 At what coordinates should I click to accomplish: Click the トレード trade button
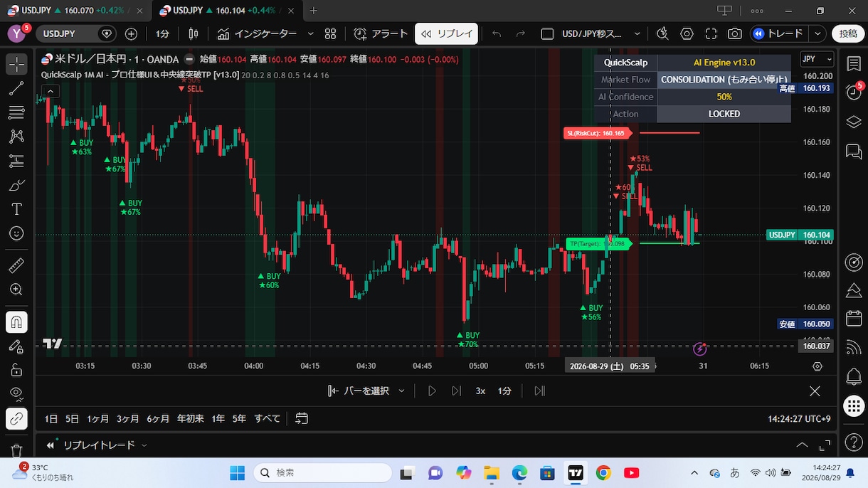pyautogui.click(x=778, y=33)
